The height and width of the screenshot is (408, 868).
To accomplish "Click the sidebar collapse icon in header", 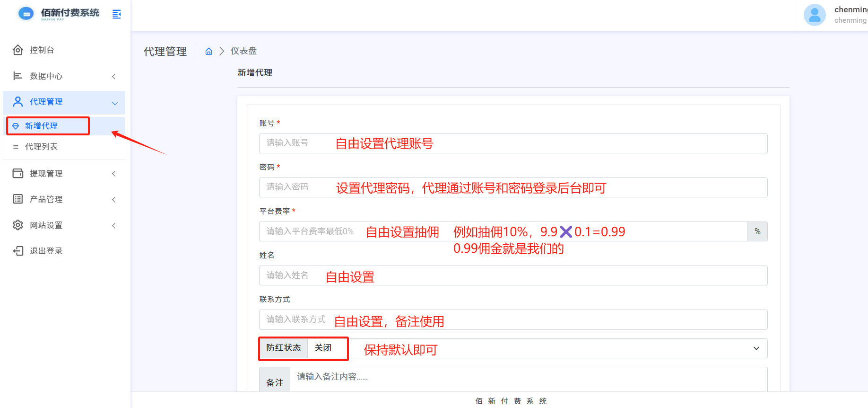I will coord(116,14).
